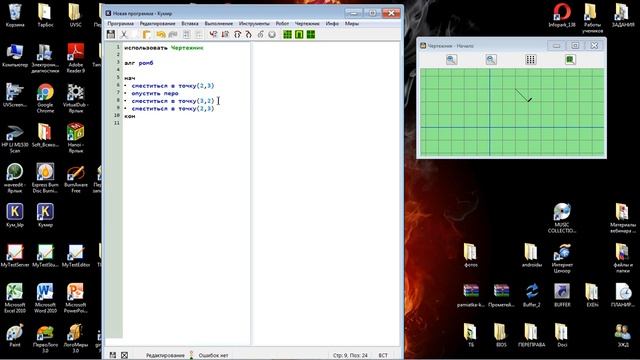Click line number 11 in the editor gutter
The image size is (640, 360).
(x=117, y=123)
